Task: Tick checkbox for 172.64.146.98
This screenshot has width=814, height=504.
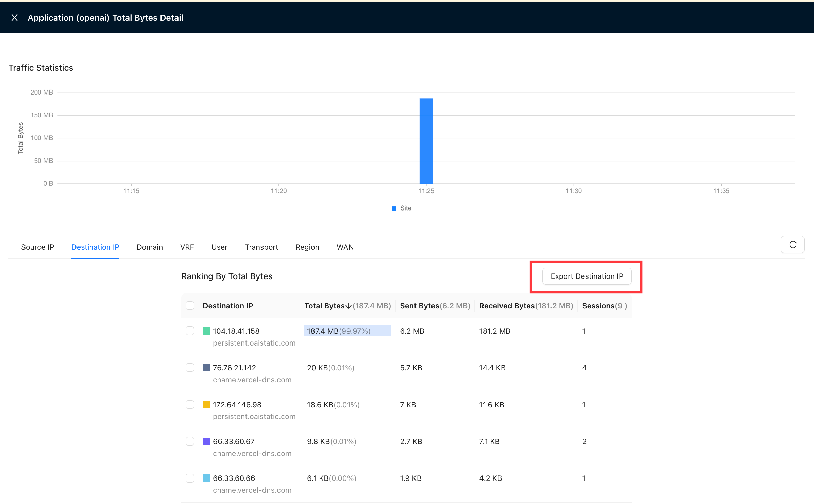Action: pyautogui.click(x=190, y=404)
